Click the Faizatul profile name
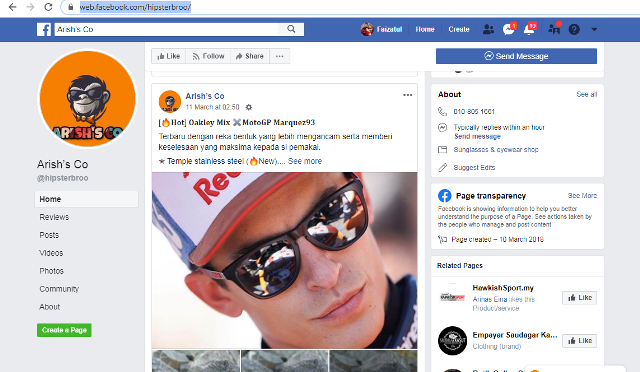 tap(389, 29)
